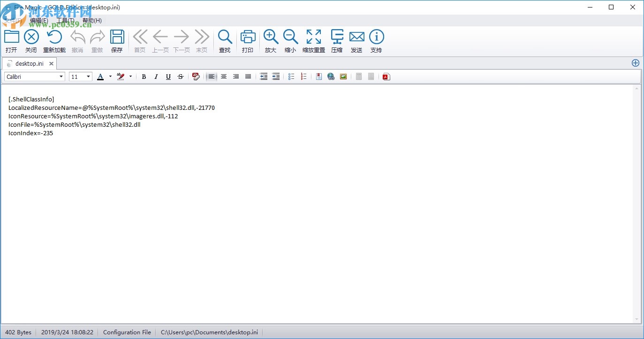Open the 帮助(H) menu
644x339 pixels.
click(92, 21)
